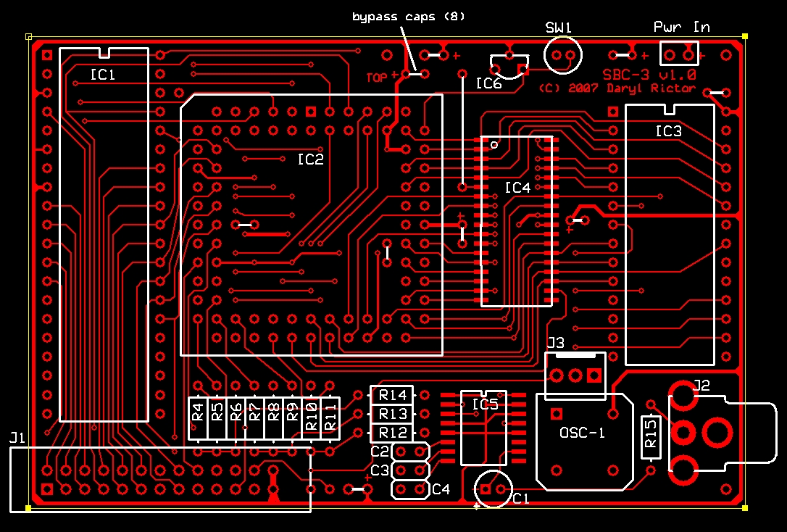This screenshot has height=532, width=787.
Task: Click the J1 connector label
Action: click(x=17, y=438)
